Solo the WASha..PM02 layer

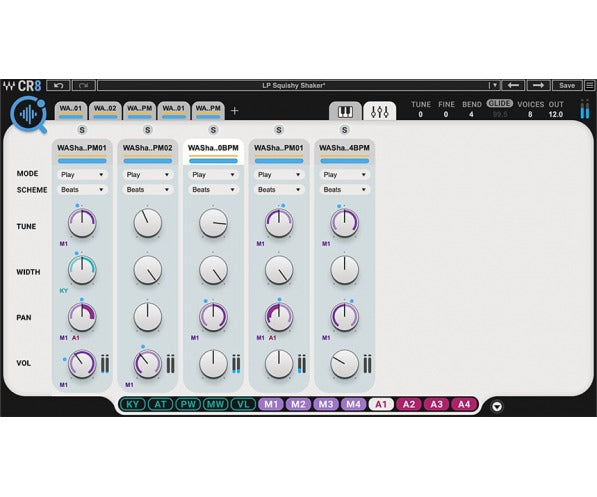pyautogui.click(x=148, y=130)
